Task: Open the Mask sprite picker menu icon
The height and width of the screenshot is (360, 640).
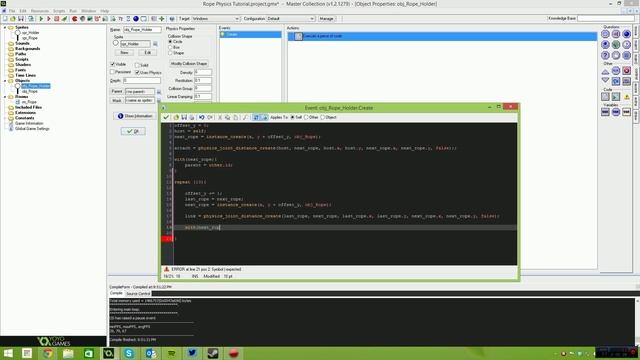Action: 159,100
